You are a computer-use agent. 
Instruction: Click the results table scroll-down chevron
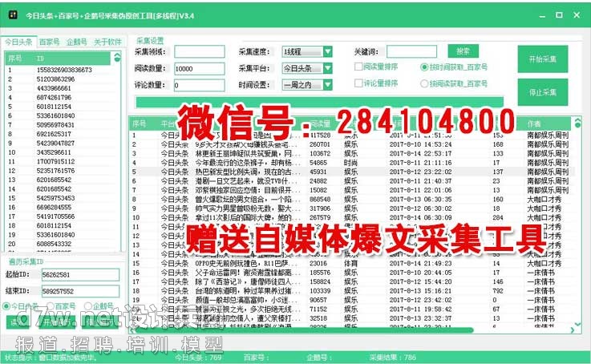point(578,324)
